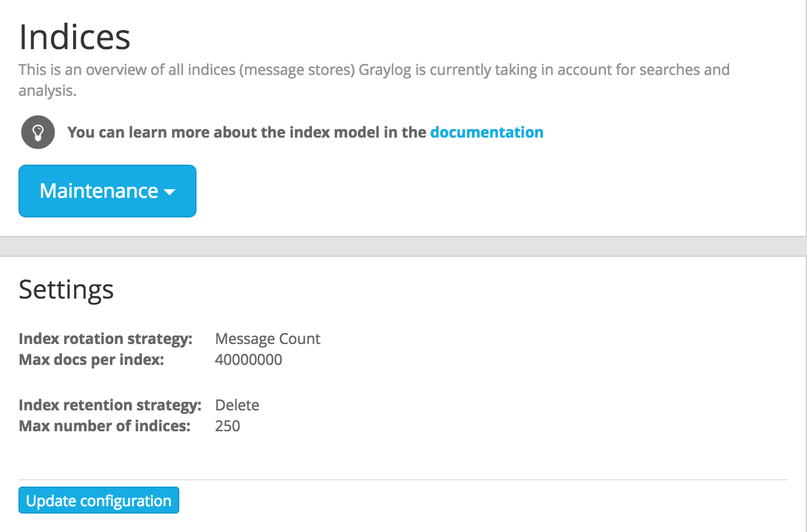Click the Indices page heading
807x532 pixels.
(x=75, y=37)
